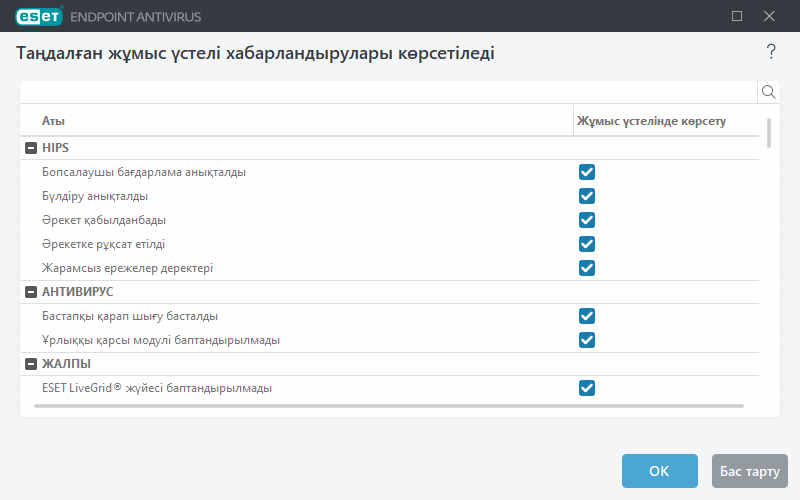Click the OK button
The width and height of the screenshot is (800, 500).
[x=659, y=471]
